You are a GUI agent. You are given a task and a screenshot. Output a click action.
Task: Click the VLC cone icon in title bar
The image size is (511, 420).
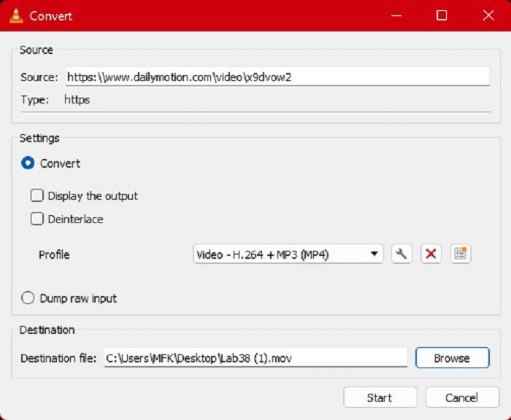click(16, 15)
